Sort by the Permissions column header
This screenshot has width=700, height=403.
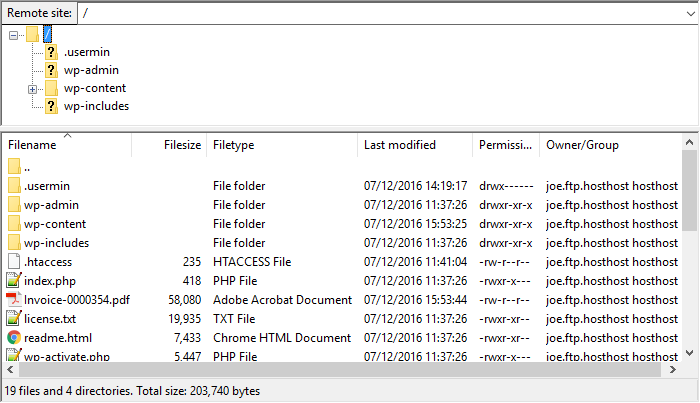tap(506, 145)
